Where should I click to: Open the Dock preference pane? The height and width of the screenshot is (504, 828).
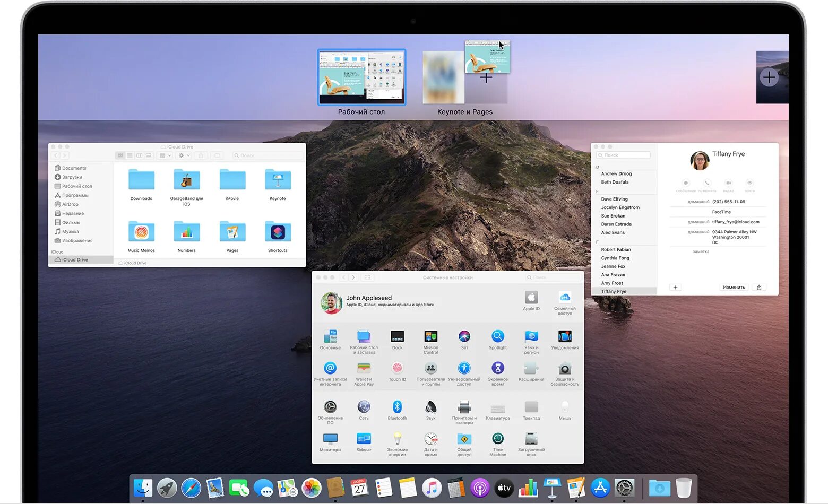pos(397,340)
